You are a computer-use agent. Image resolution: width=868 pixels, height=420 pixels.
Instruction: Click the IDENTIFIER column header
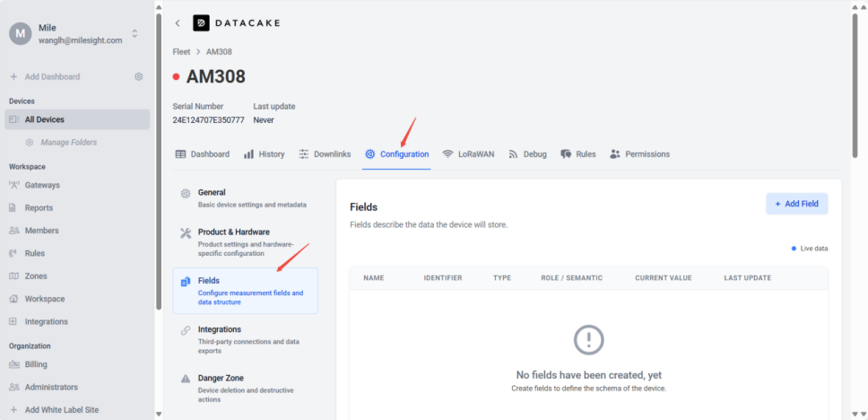coord(443,278)
